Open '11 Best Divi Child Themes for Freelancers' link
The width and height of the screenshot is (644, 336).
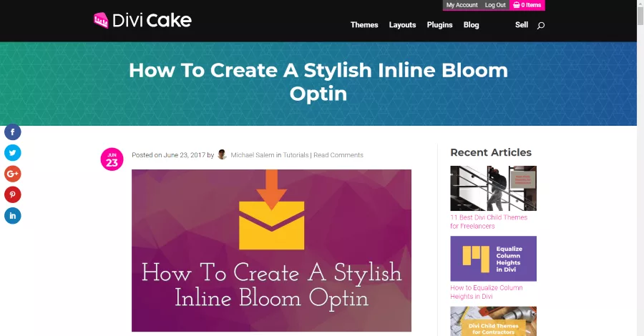pos(489,222)
